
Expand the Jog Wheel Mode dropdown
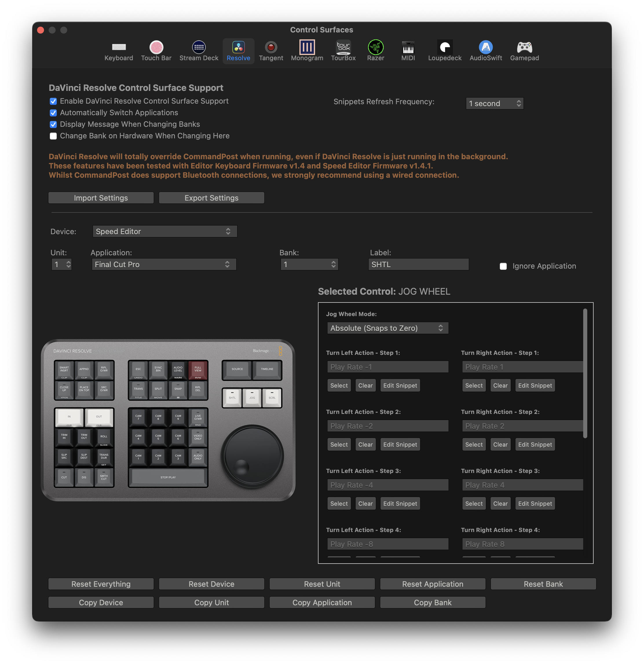[385, 328]
